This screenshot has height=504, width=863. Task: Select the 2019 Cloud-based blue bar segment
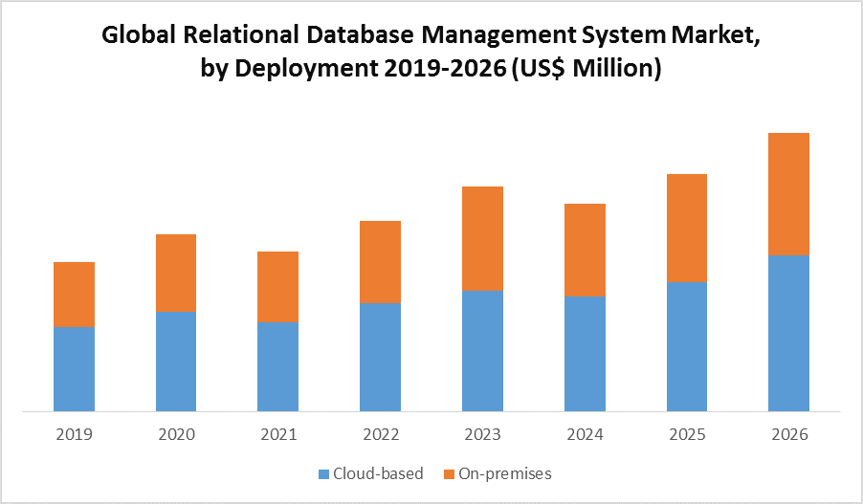point(75,369)
